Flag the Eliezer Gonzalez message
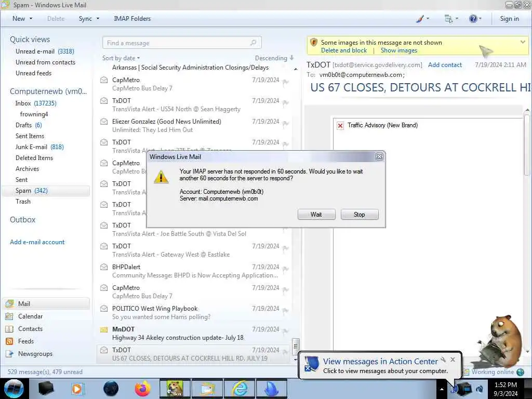Image resolution: width=532 pixels, height=399 pixels. [286, 123]
